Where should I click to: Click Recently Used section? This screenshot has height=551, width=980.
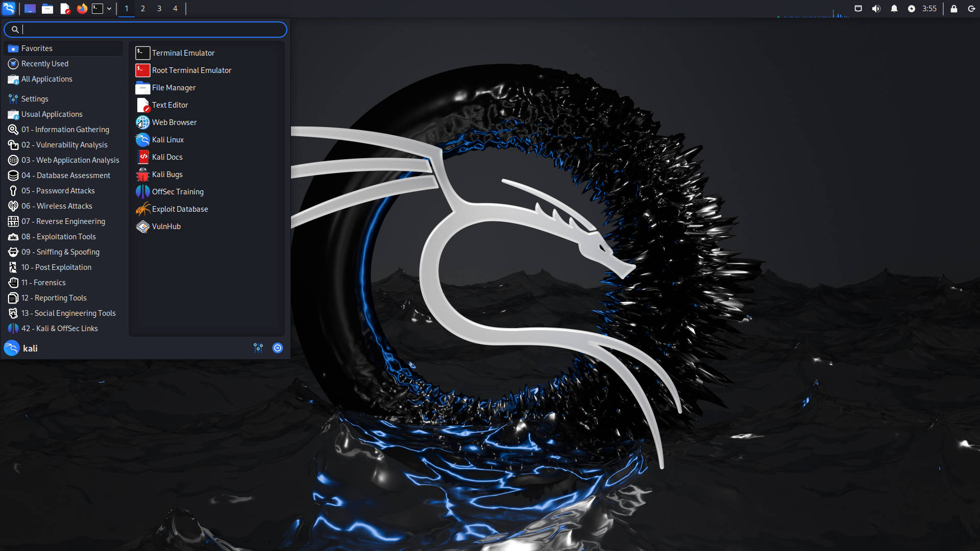coord(44,63)
